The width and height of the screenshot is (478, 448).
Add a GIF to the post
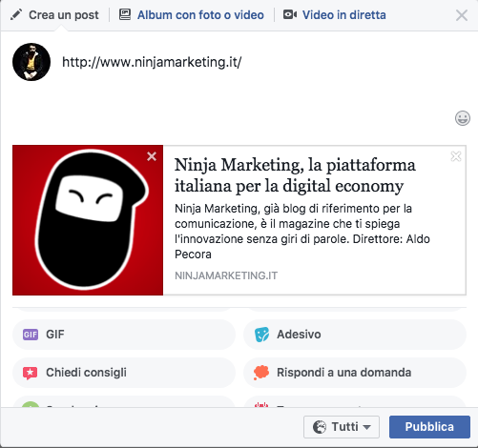[124, 335]
